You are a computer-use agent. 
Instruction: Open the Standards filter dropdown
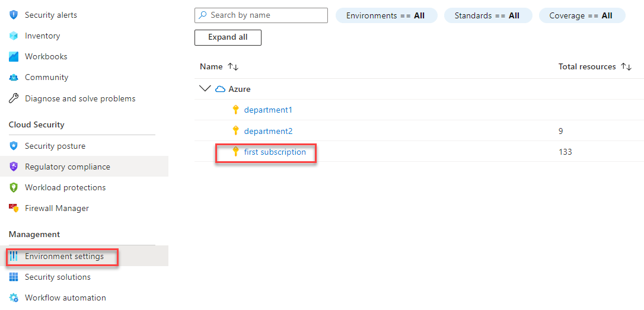click(487, 15)
